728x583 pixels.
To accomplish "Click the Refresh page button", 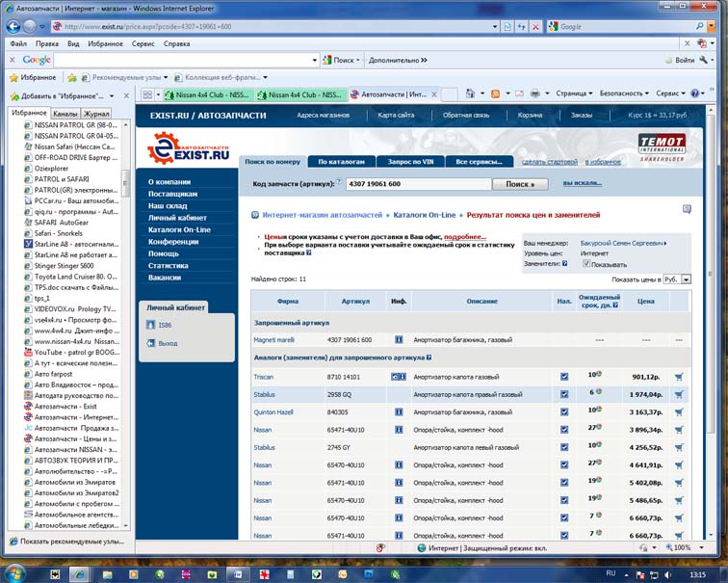I will click(521, 27).
